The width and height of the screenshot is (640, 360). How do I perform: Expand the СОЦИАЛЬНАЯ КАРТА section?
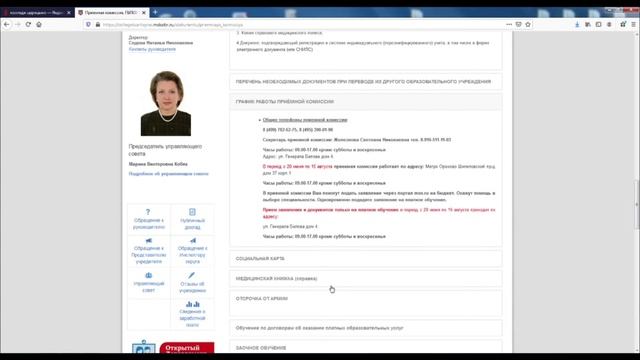(x=366, y=259)
